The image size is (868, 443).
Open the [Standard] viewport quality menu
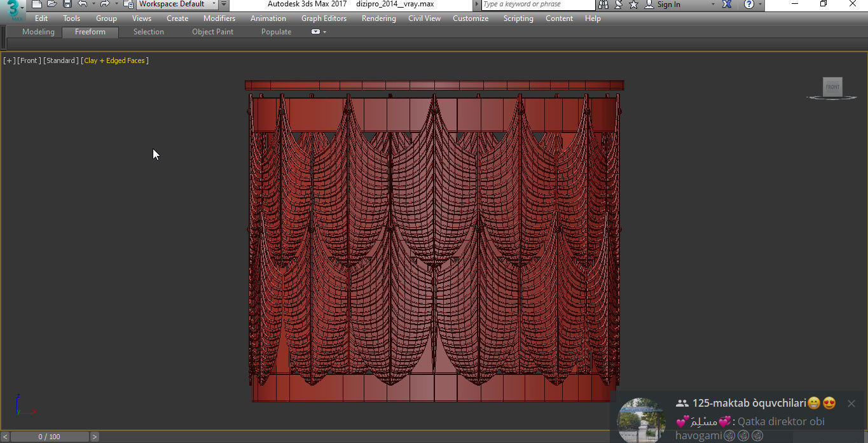(x=61, y=60)
